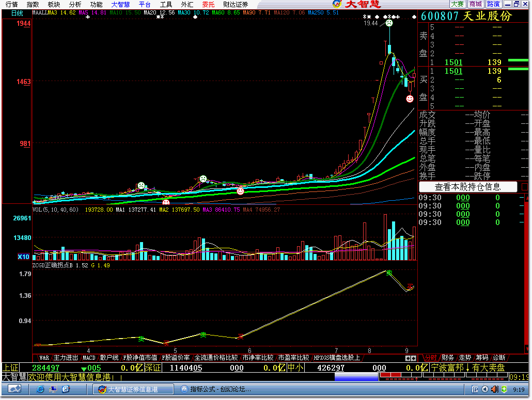
Task: Select the 分时 side tab
Action: (431, 358)
